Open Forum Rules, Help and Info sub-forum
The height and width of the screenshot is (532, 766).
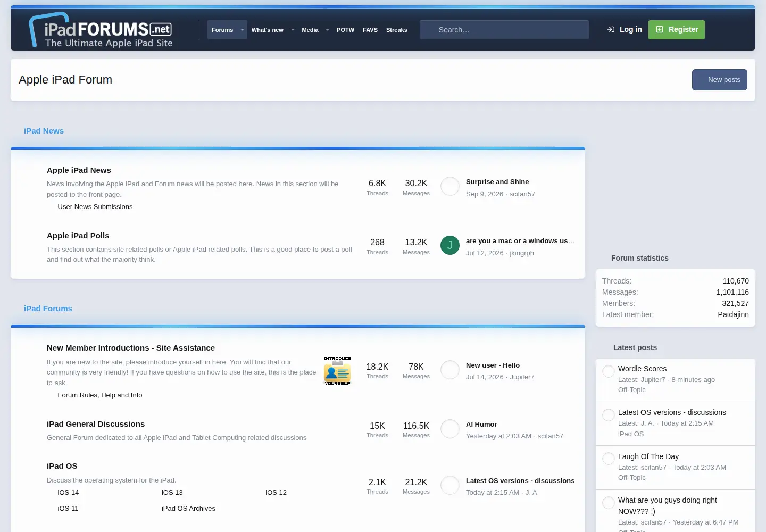[x=100, y=395]
